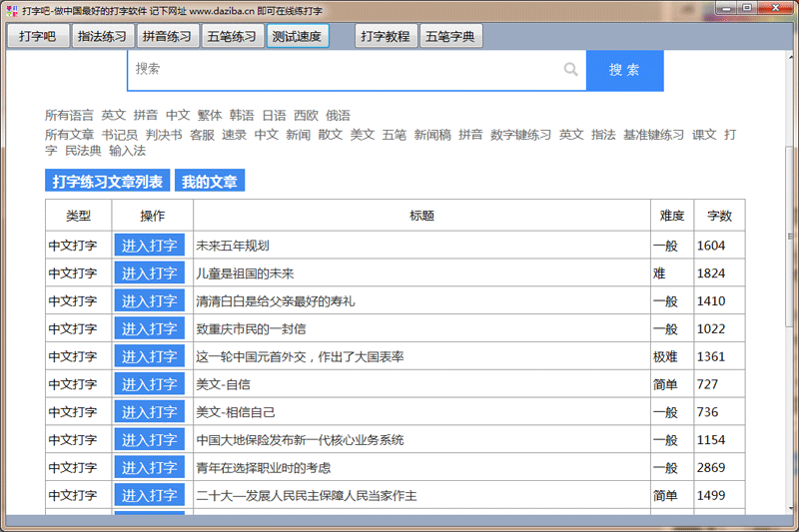Open the 打字教程 tutorial
The image size is (799, 532).
point(386,37)
